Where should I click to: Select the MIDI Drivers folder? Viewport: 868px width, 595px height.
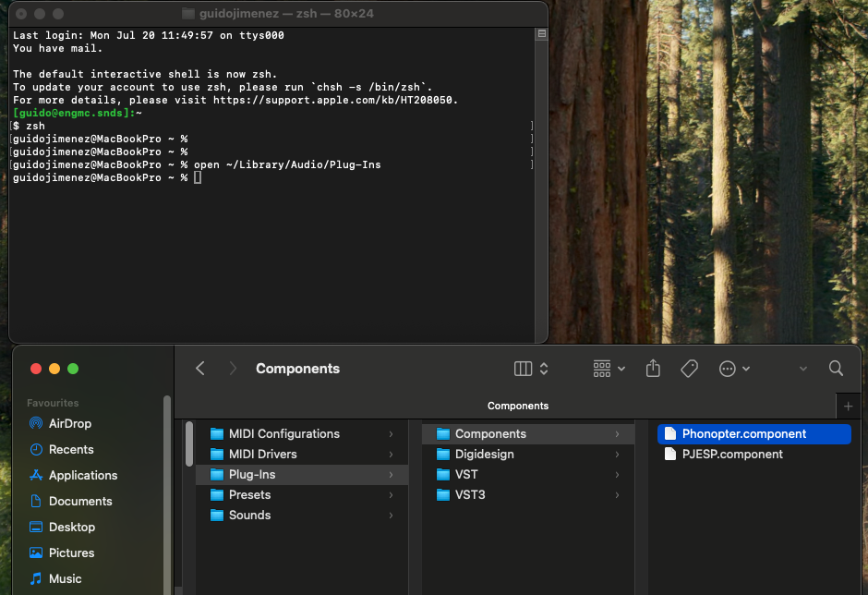302,455
